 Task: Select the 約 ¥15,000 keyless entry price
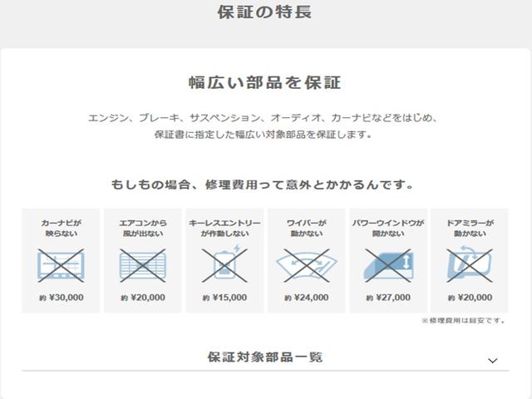(224, 298)
